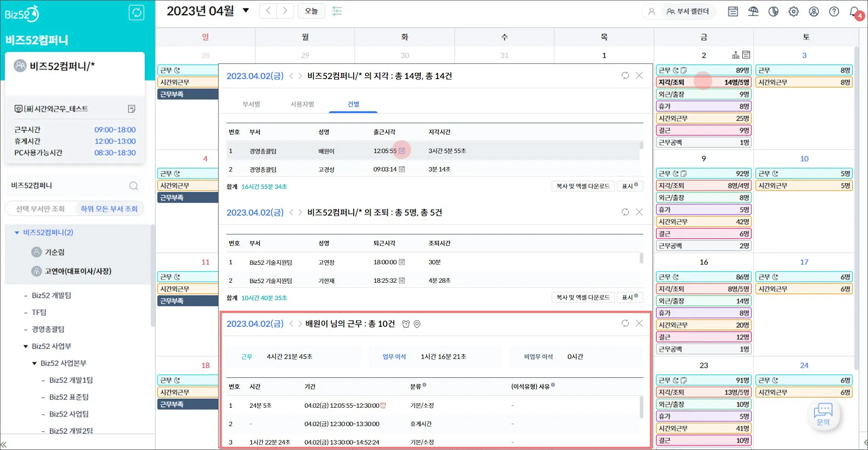Select user 고연아(대표이사/사장)
Screen dimensions: 868x450
pos(78,271)
